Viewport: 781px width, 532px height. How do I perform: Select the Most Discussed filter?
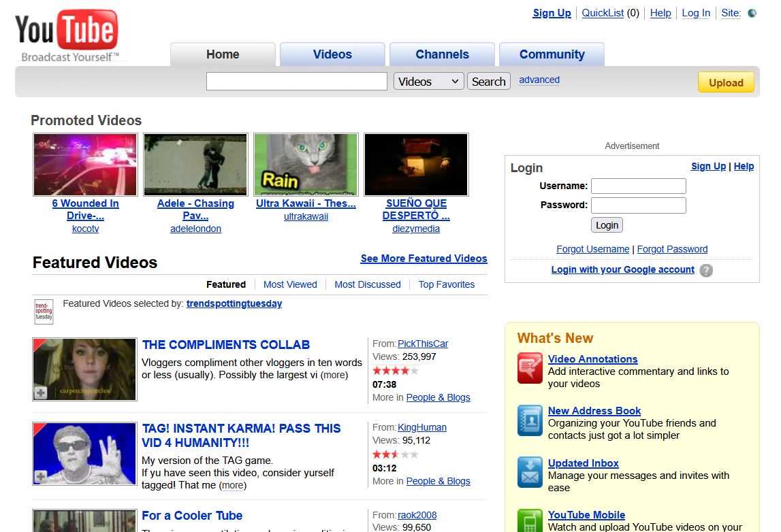point(368,284)
